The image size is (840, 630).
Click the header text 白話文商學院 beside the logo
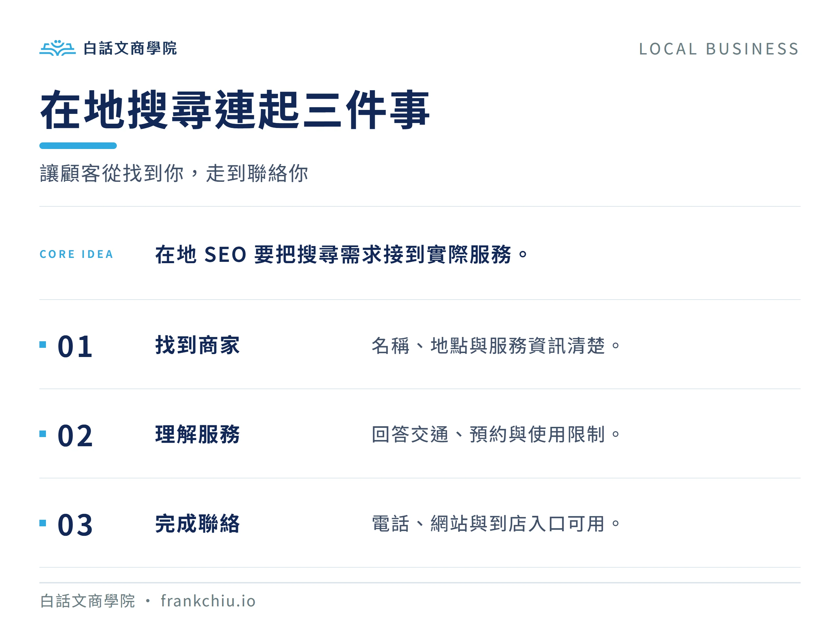coord(130,48)
